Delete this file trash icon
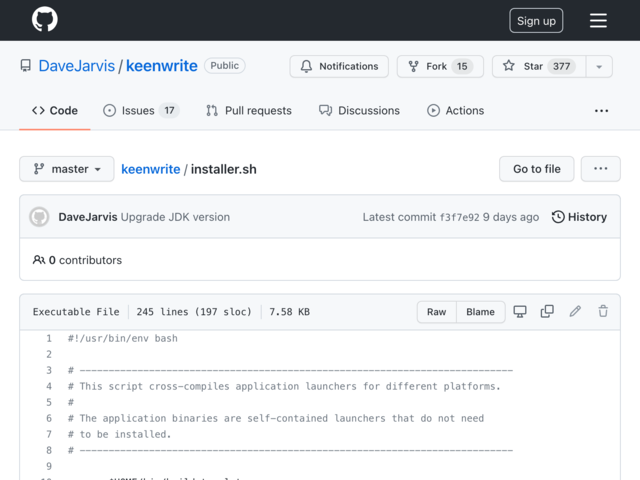The width and height of the screenshot is (640, 480). pyautogui.click(x=603, y=312)
